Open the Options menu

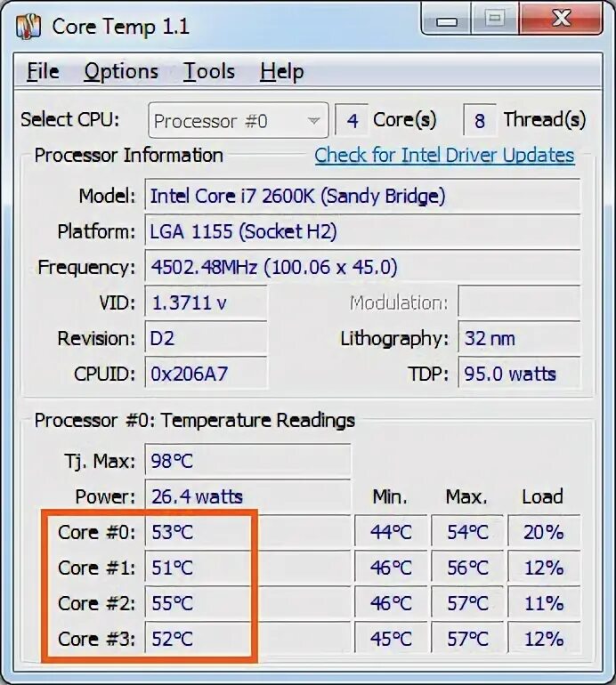(x=121, y=72)
